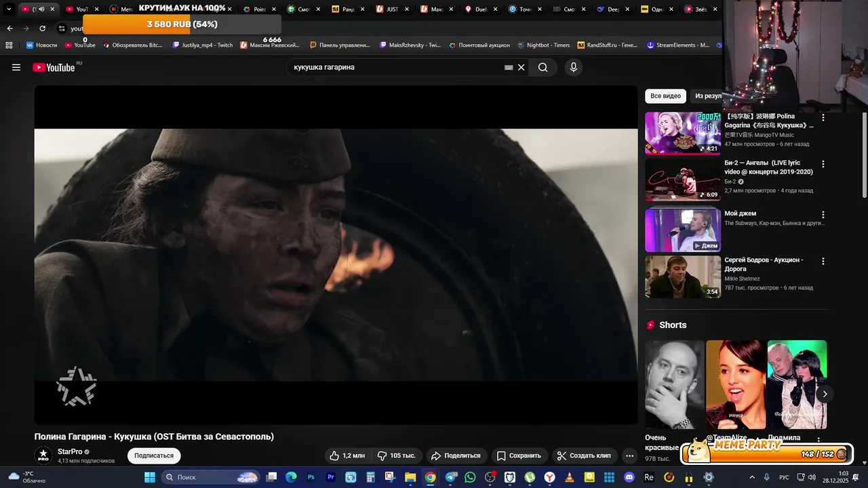Switch to the 'Duel' browser tab

tap(475, 9)
